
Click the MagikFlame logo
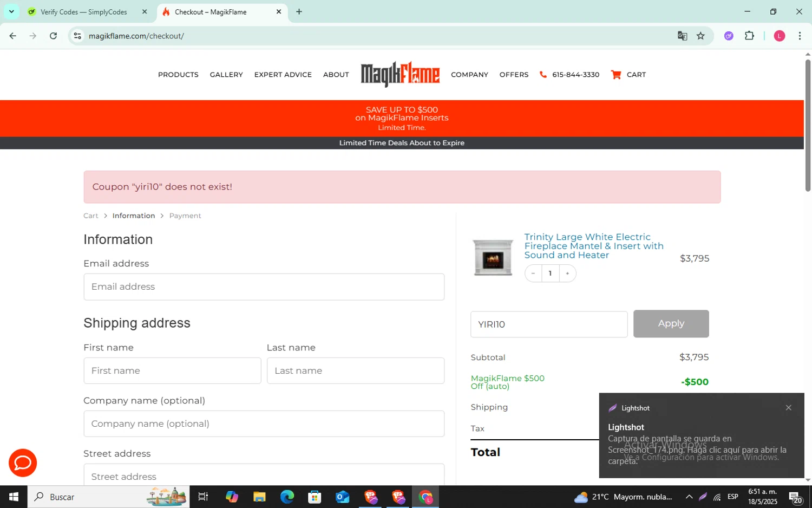pyautogui.click(x=400, y=74)
